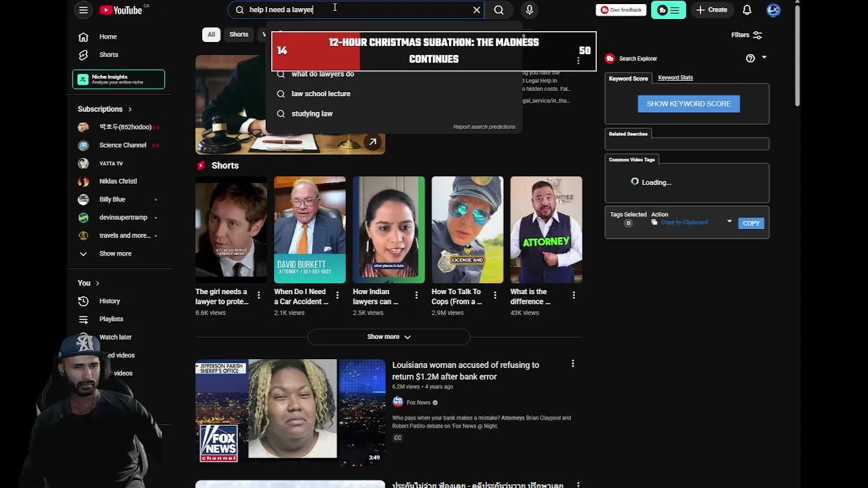Open David Burkett car accident short
Image resolution: width=868 pixels, height=488 pixels.
point(310,230)
